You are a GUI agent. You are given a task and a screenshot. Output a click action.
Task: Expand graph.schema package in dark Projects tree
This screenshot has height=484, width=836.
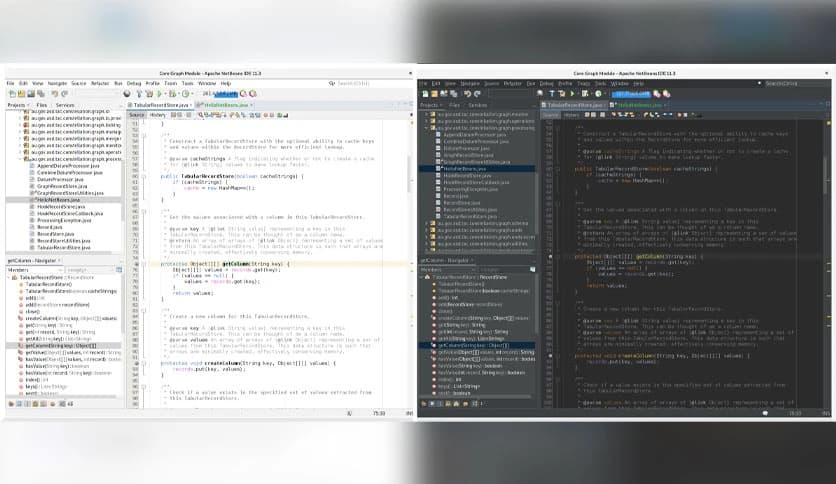click(427, 223)
